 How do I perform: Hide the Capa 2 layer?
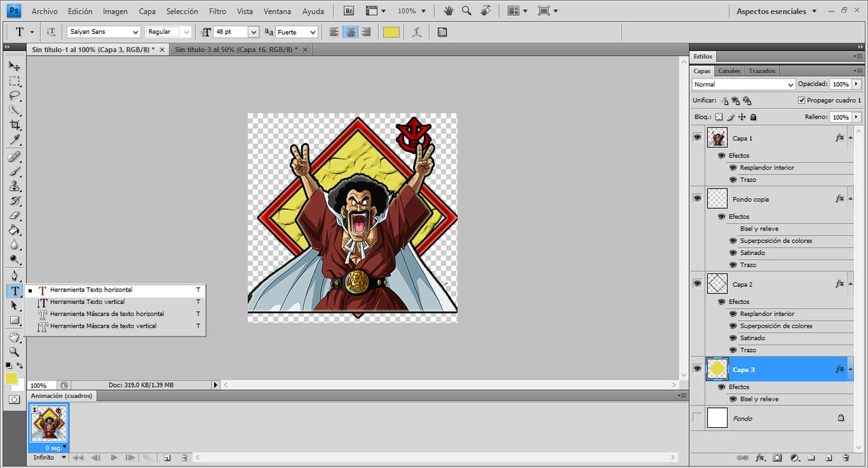697,284
